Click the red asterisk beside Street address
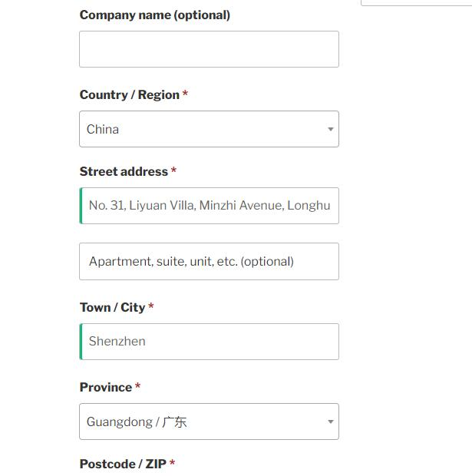The height and width of the screenshot is (476, 472). point(173,170)
